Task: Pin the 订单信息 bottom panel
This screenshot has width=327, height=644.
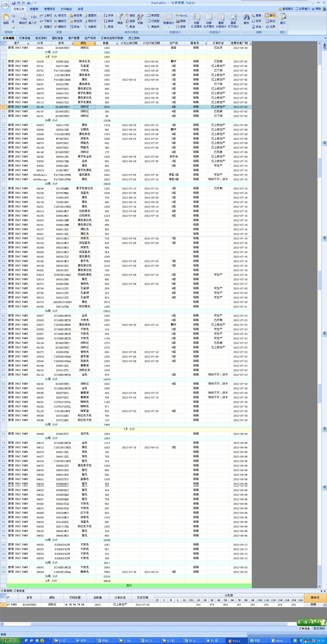Action: tap(321, 591)
